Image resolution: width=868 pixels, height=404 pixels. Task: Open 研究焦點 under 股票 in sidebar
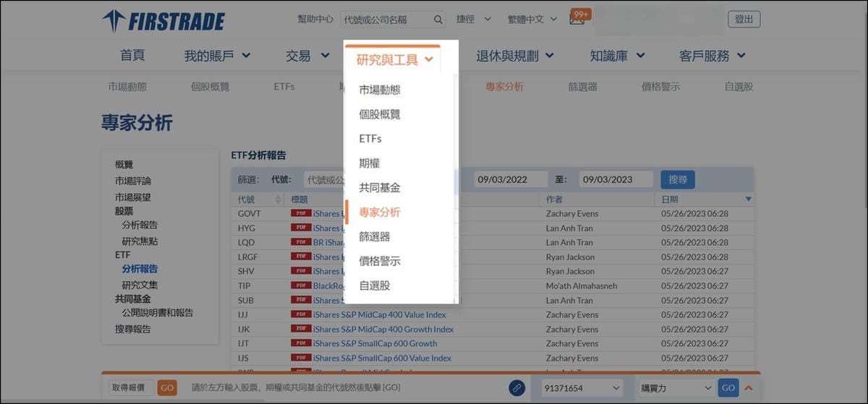[140, 241]
